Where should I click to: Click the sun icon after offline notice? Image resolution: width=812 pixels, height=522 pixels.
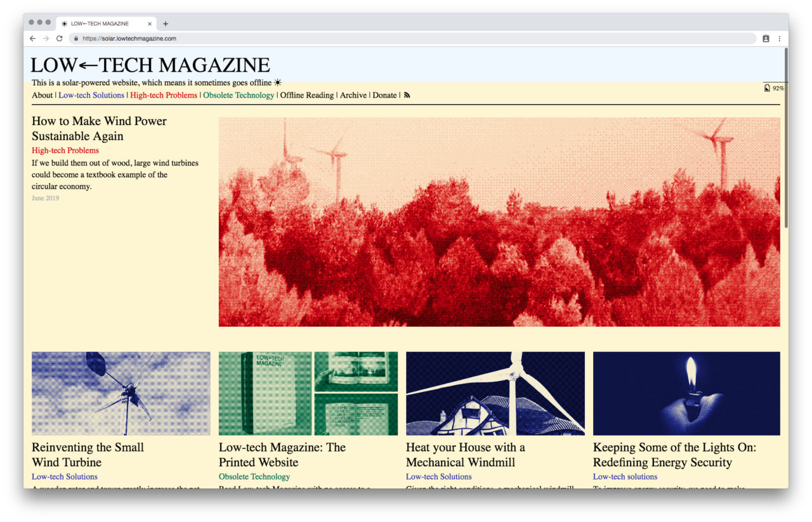click(x=278, y=82)
